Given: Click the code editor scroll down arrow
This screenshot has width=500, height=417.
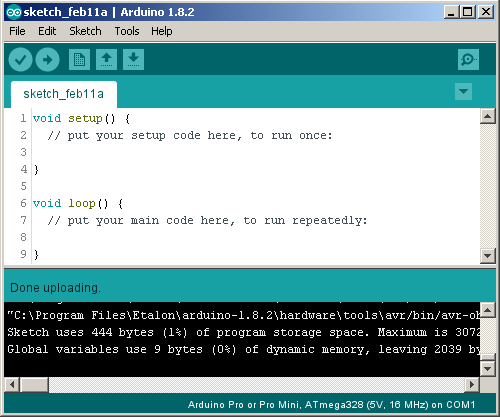Looking at the screenshot, I should [x=488, y=256].
